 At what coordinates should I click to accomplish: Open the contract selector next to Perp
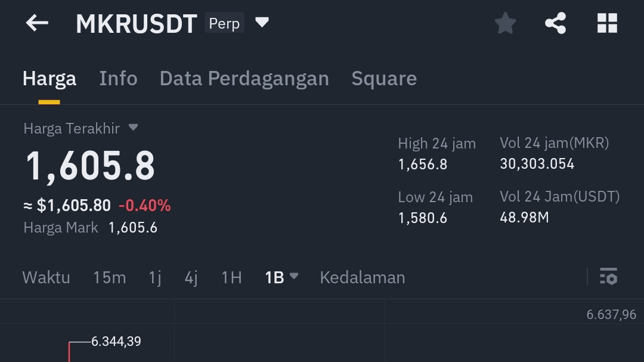coord(262,23)
